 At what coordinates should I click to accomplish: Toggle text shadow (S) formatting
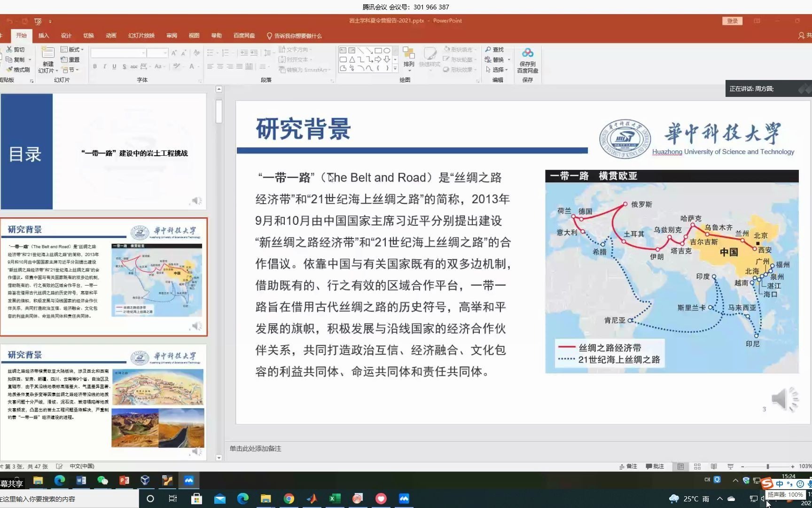[x=124, y=66]
